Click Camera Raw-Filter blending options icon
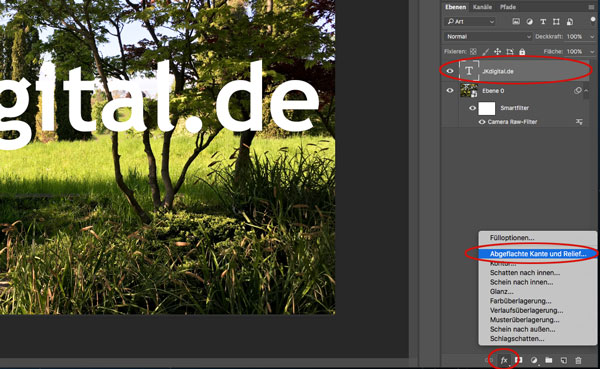600x369 pixels. [x=579, y=122]
